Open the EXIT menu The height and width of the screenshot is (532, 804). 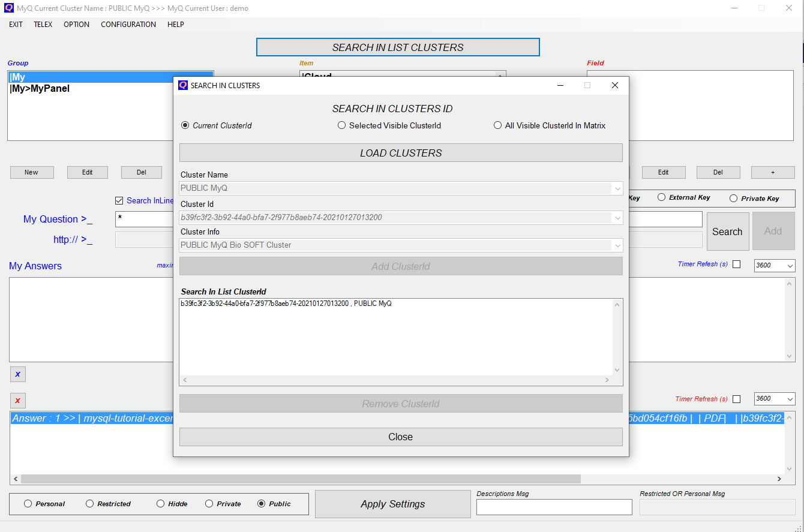pyautogui.click(x=16, y=25)
